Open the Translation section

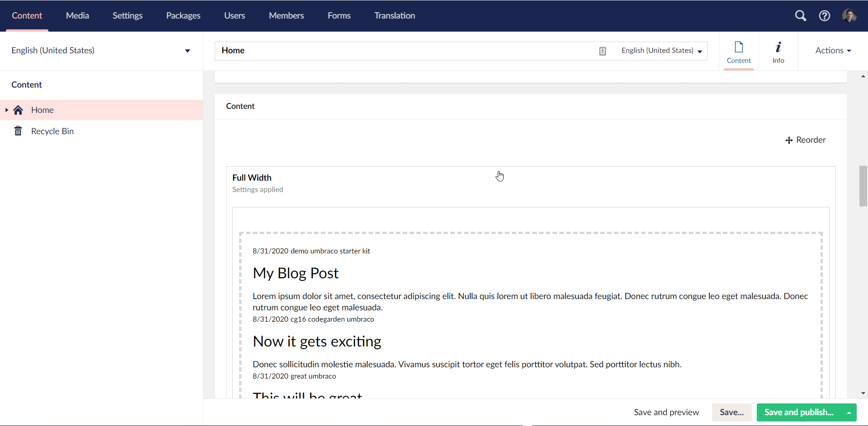point(395,16)
